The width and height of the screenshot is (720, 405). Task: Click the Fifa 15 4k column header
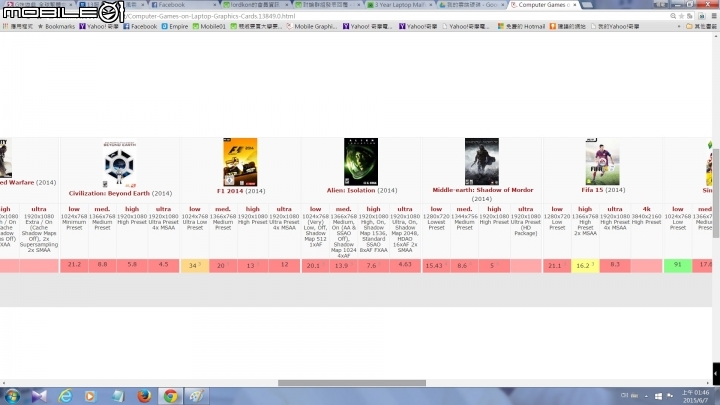(647, 209)
